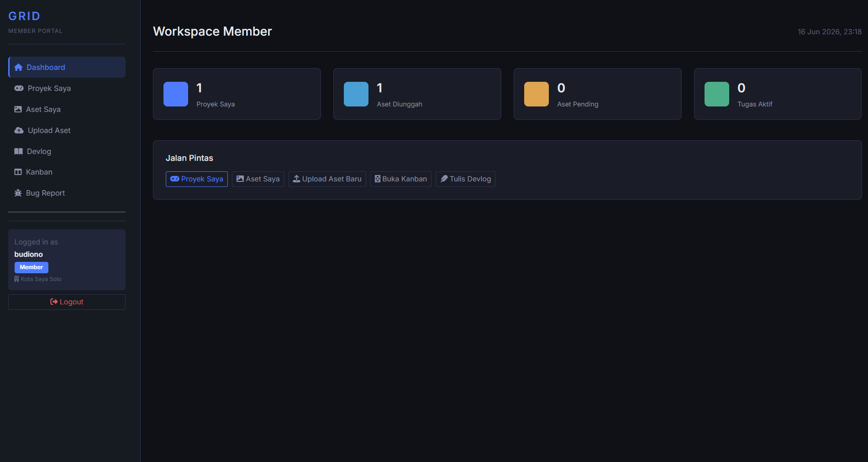Open Upload Aset page from sidebar
Screen dimensions: 868x462
coord(67,130)
